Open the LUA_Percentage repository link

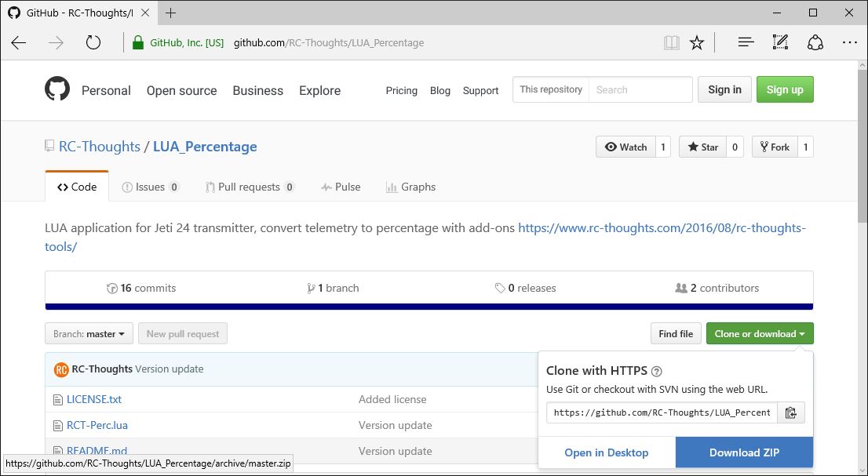[x=205, y=147]
